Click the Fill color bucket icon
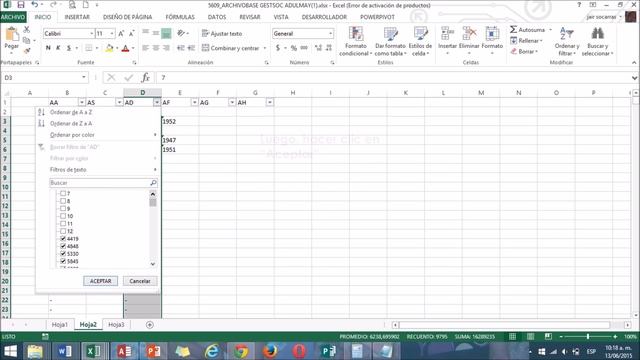This screenshot has width=640, height=360. [109, 48]
